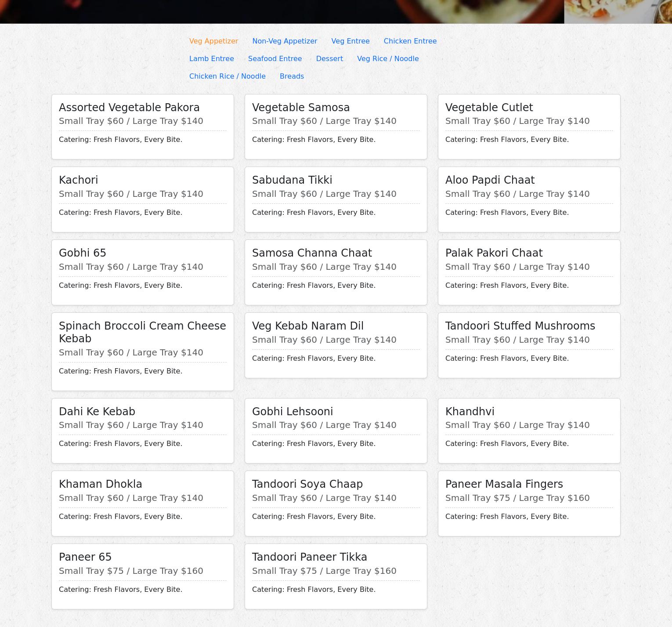Select the Veg Appetizer category tab

(213, 41)
